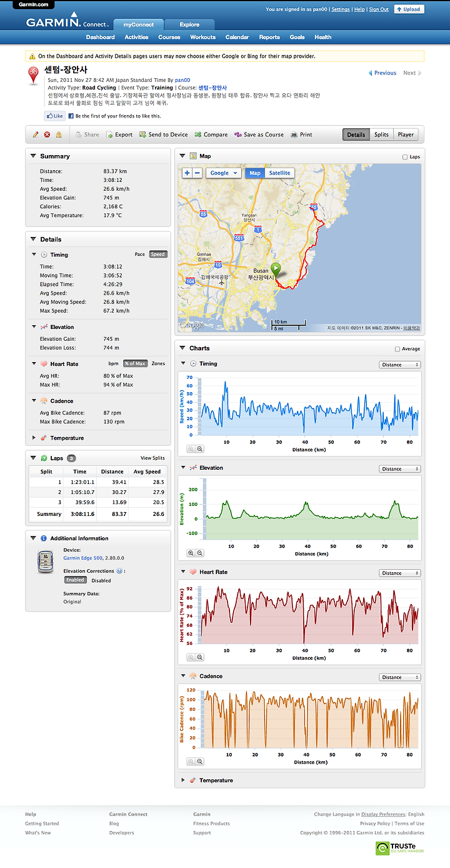Viewport: 450px width, 868px height.
Task: Click Send to Device in the toolbar
Action: click(163, 134)
